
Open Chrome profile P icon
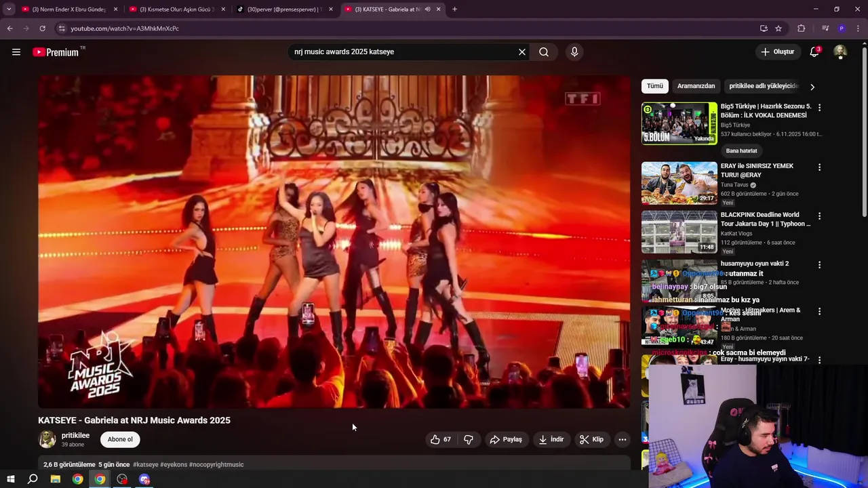pyautogui.click(x=842, y=28)
